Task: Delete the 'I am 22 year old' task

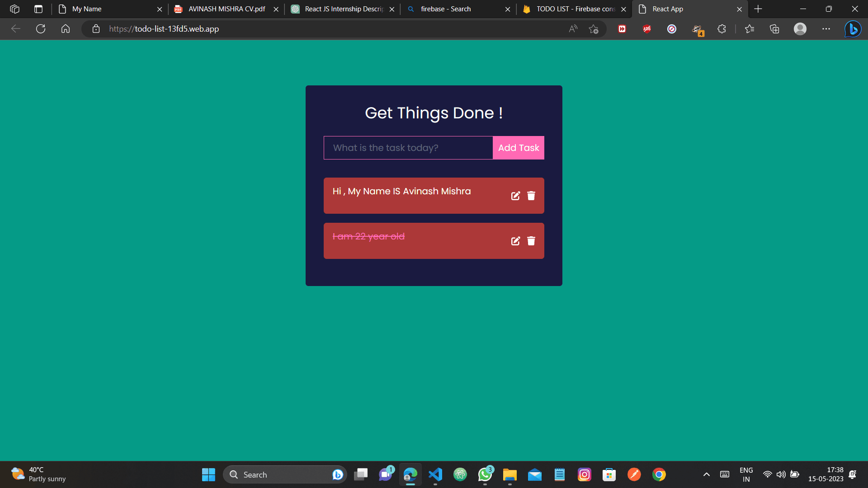Action: (x=531, y=241)
